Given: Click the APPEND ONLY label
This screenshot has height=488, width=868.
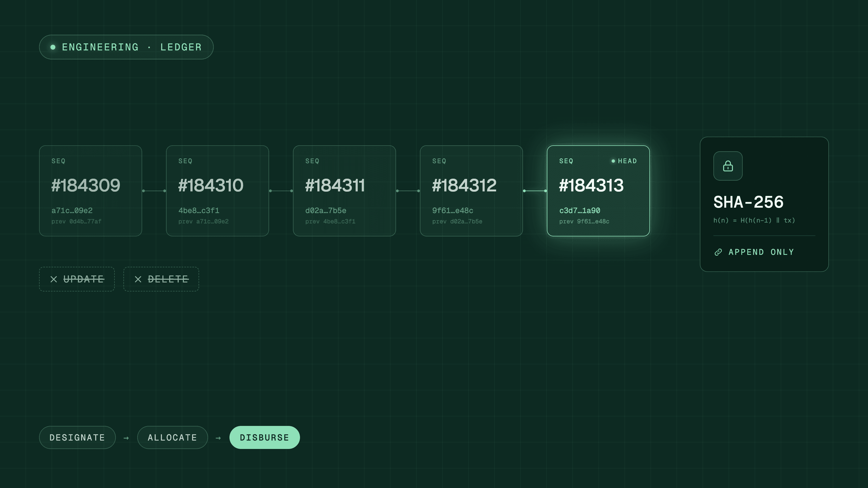Looking at the screenshot, I should [761, 252].
